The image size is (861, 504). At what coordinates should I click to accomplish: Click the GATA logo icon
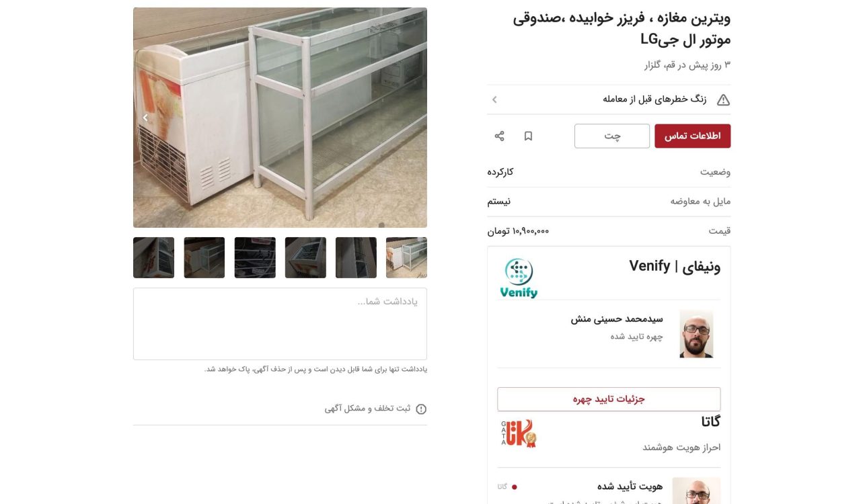coord(519,433)
